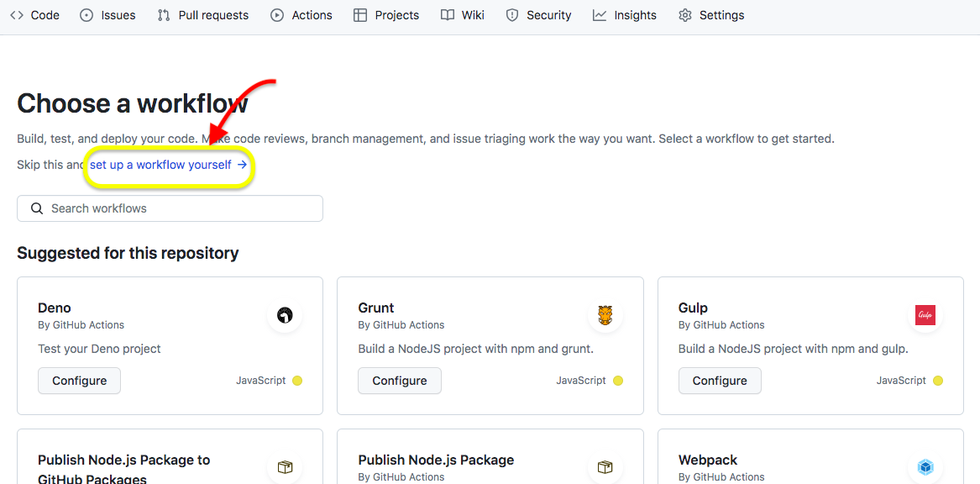This screenshot has height=484, width=980.
Task: Click the yellow JavaScript dot on Gulp card
Action: pyautogui.click(x=938, y=381)
